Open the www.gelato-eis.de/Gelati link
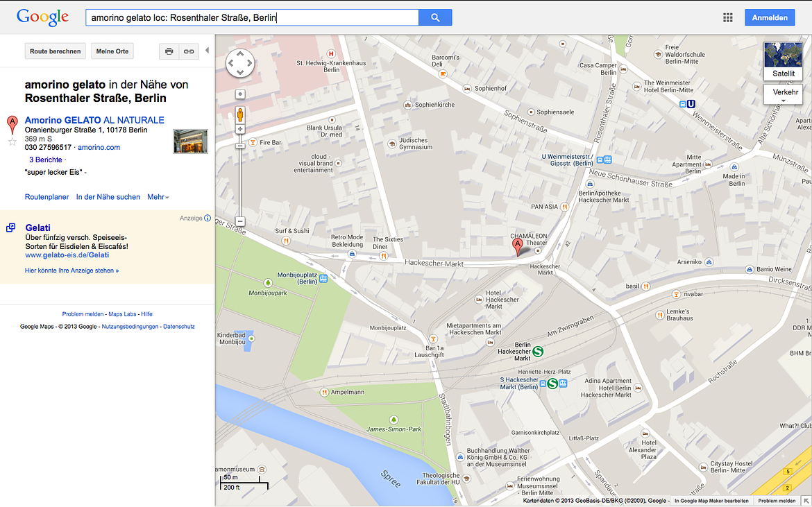This screenshot has width=812, height=507. (x=67, y=255)
